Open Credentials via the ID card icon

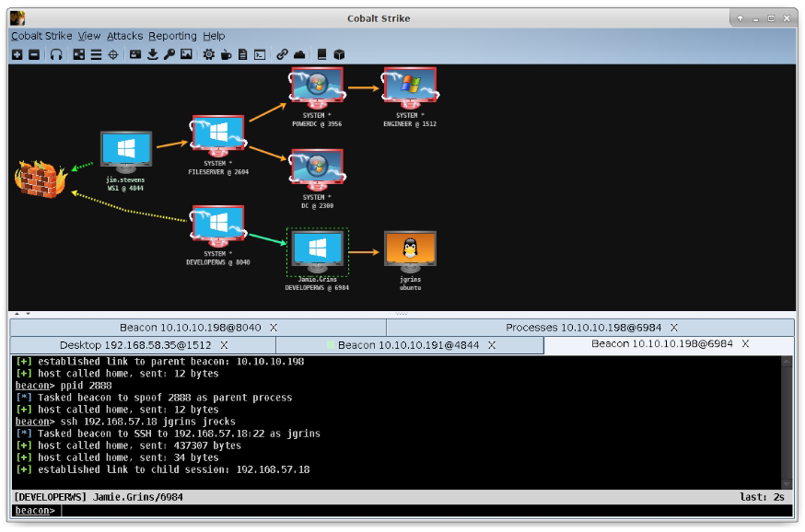[x=135, y=54]
